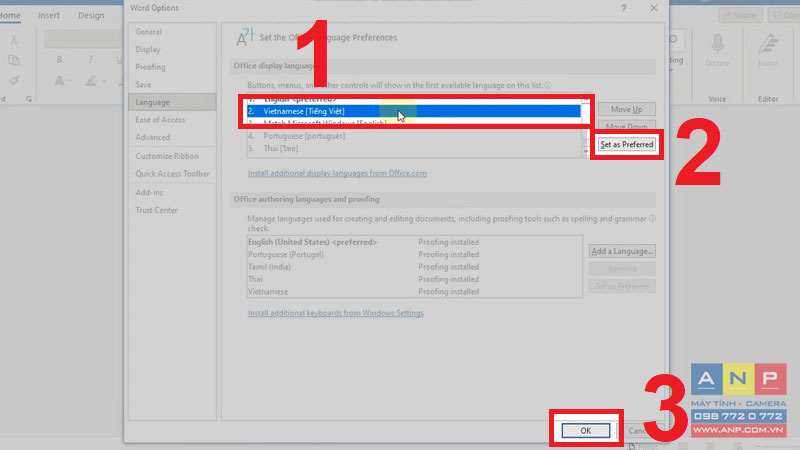Screen dimensions: 800x450
Task: Open the Proofing options category
Action: tap(151, 67)
